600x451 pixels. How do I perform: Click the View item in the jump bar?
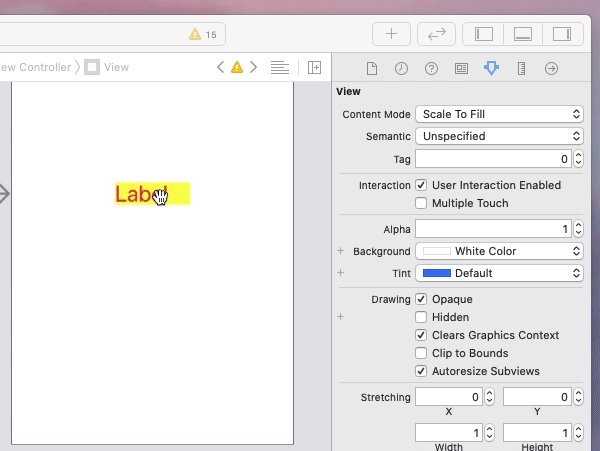[x=107, y=67]
